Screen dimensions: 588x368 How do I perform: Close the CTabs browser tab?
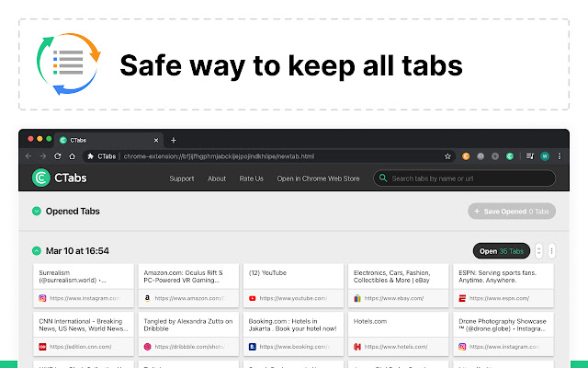pyautogui.click(x=156, y=140)
